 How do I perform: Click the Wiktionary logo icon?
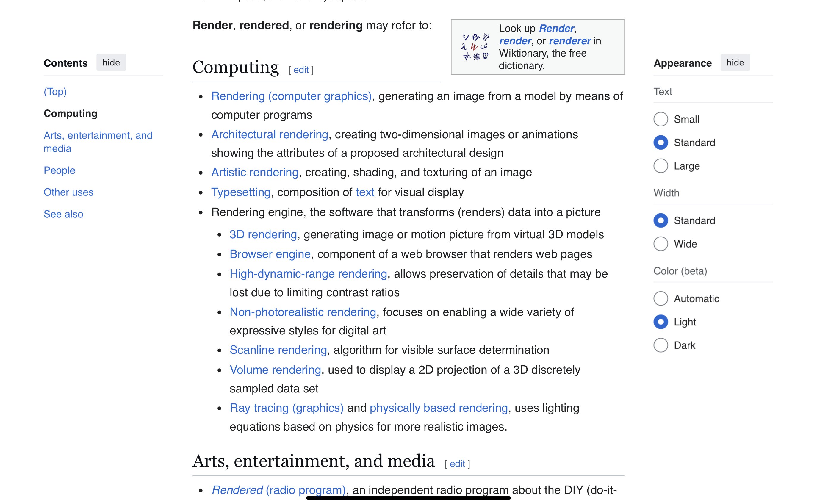tap(475, 47)
